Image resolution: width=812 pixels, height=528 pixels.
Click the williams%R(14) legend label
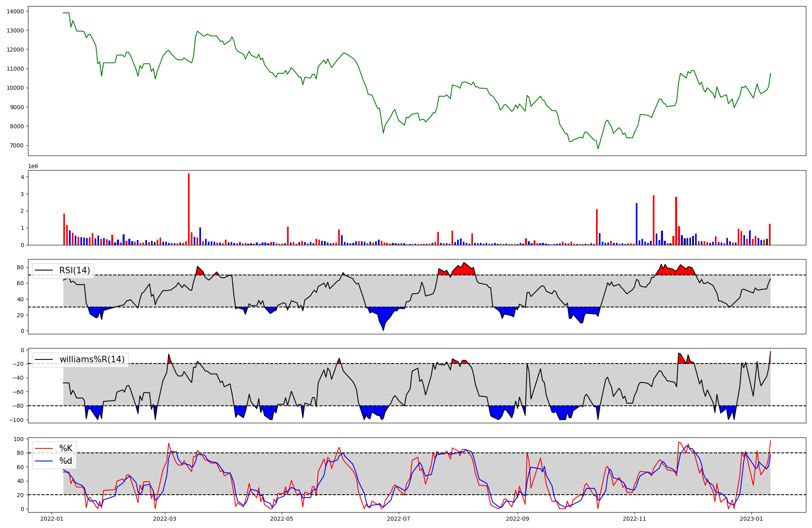[x=92, y=359]
